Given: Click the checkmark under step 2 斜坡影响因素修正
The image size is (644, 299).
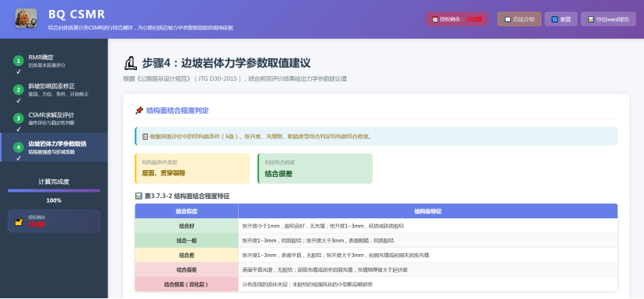Looking at the screenshot, I should pyautogui.click(x=18, y=100).
